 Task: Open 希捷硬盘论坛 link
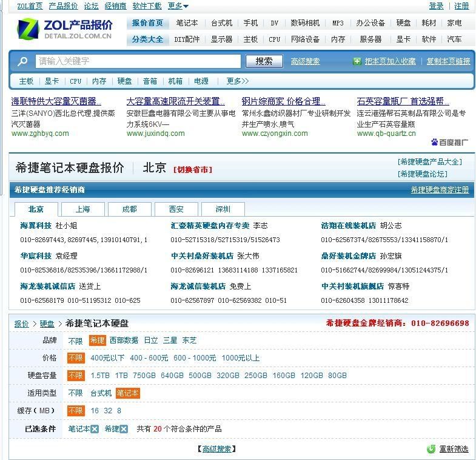point(422,174)
